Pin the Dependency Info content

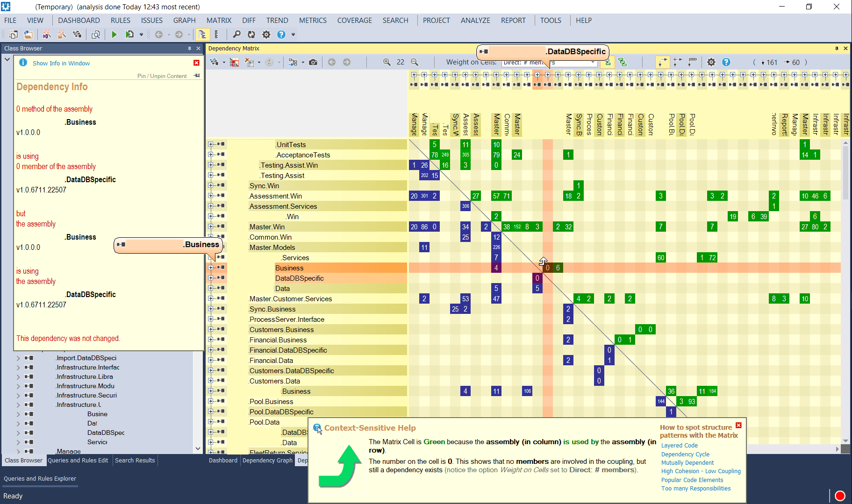pos(196,76)
